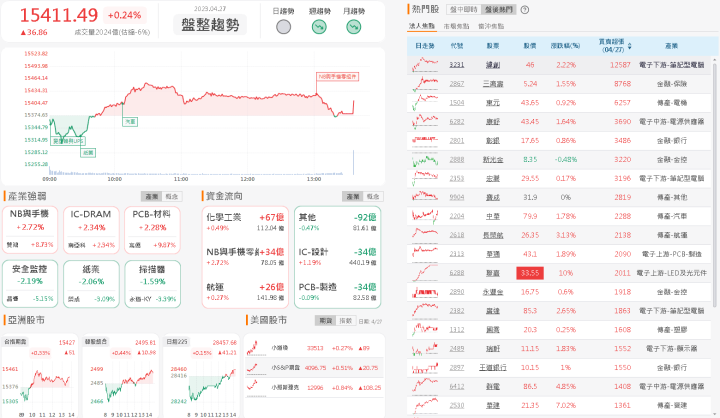The image size is (720, 418).
Task: Select 期貨 toggle in 美國股市 section
Action: [326, 321]
